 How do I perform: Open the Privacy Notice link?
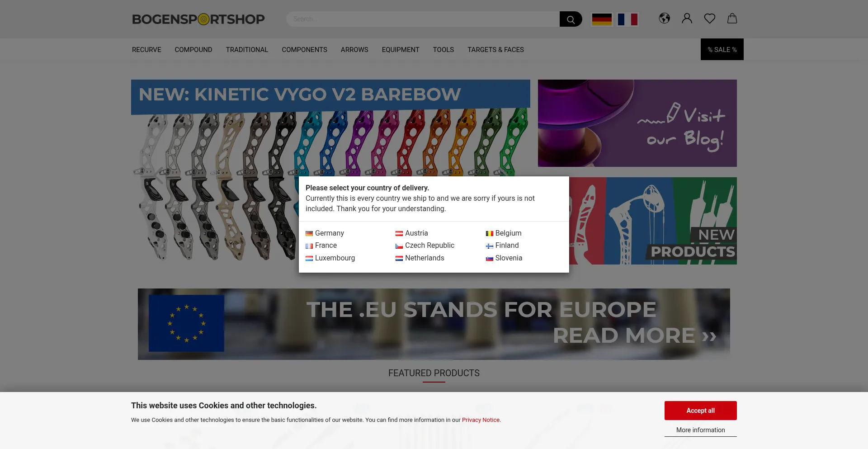pos(481,420)
